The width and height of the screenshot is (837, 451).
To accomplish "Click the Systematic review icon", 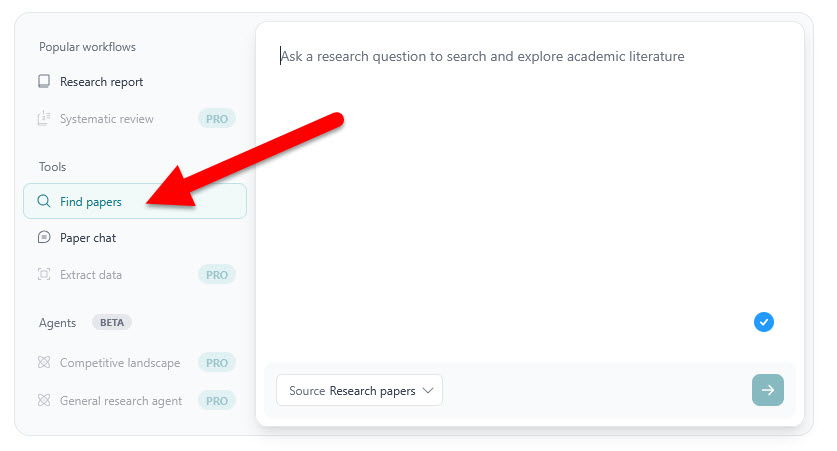I will (x=44, y=118).
